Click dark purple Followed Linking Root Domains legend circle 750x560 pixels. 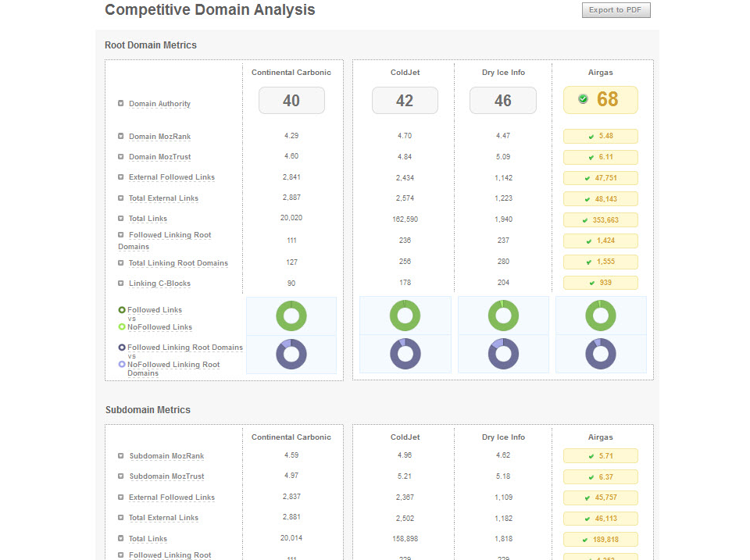click(x=122, y=348)
